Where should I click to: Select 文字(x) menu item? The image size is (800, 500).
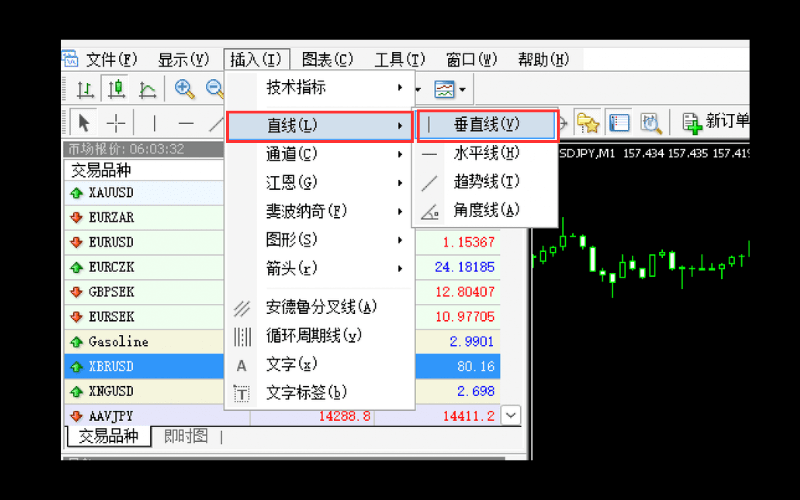pyautogui.click(x=319, y=364)
